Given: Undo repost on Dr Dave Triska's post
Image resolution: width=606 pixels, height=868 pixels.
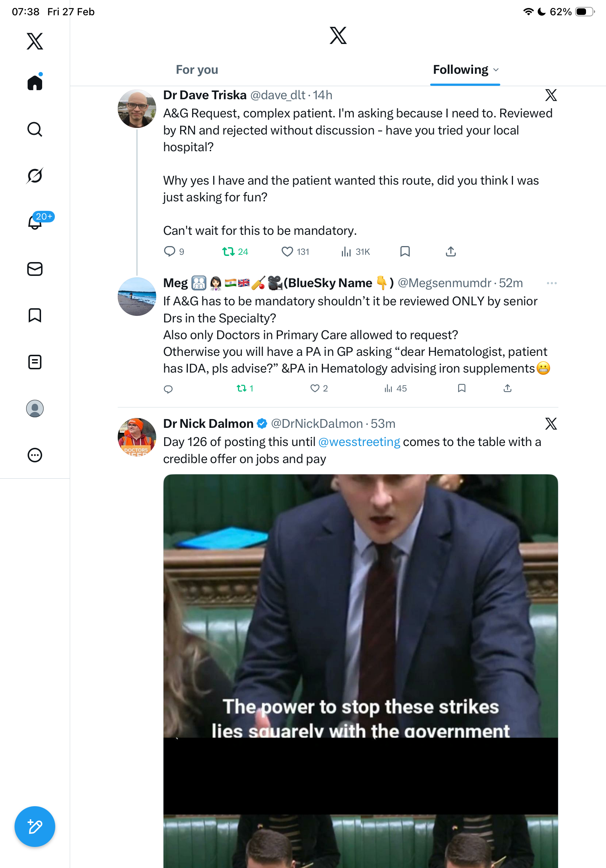Looking at the screenshot, I should (228, 252).
